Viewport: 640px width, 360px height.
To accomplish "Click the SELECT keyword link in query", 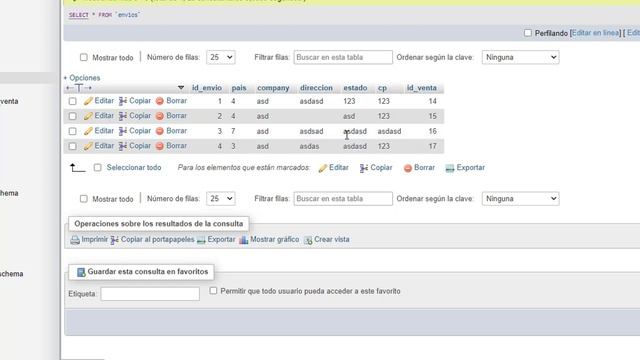I will pyautogui.click(x=78, y=15).
